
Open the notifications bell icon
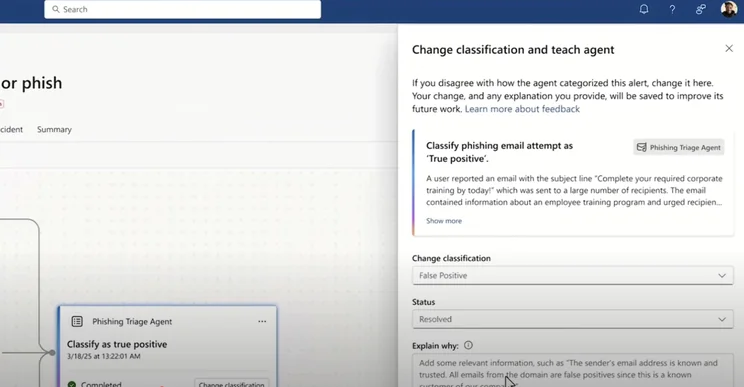(644, 9)
